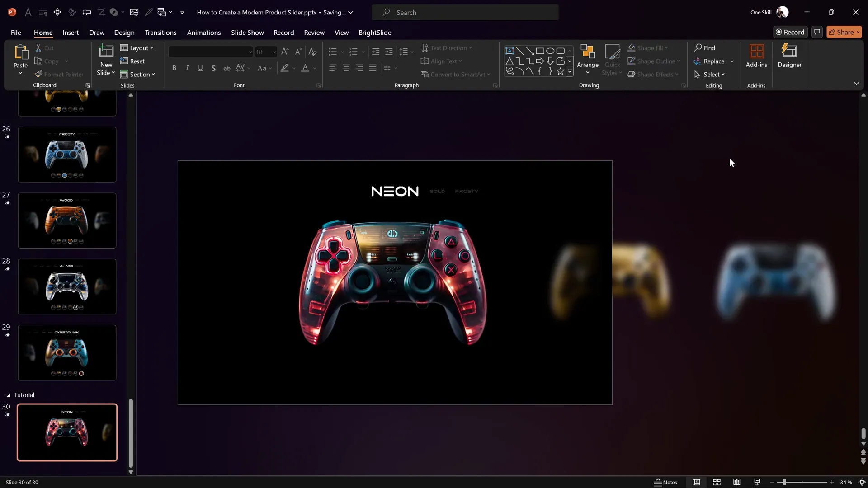Viewport: 868px width, 488px height.
Task: Click the zoom slider handle
Action: (784, 482)
